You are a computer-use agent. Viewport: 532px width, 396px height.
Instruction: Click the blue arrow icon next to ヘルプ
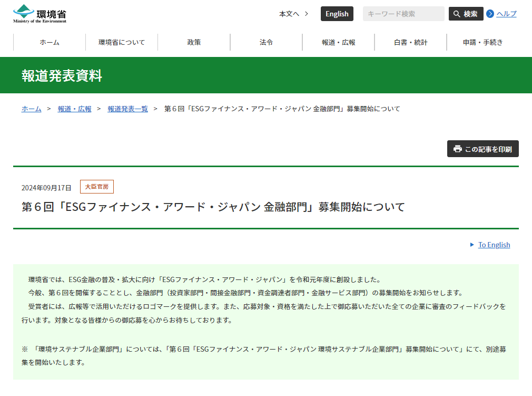point(489,14)
